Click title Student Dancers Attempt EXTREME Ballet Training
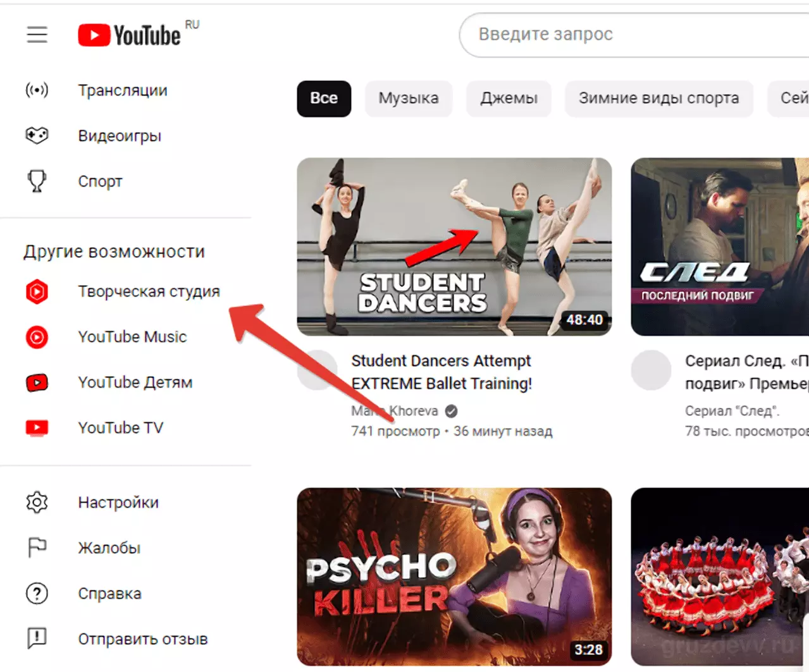 coord(442,372)
